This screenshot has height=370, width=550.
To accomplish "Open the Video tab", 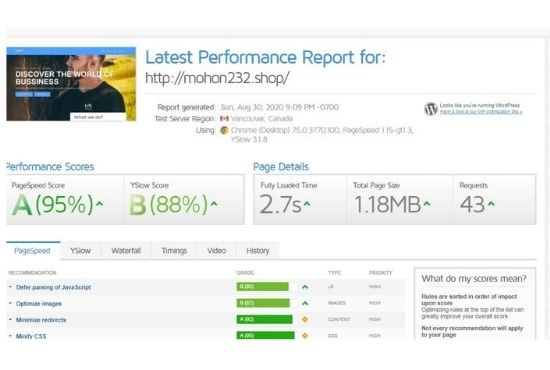I will point(216,251).
